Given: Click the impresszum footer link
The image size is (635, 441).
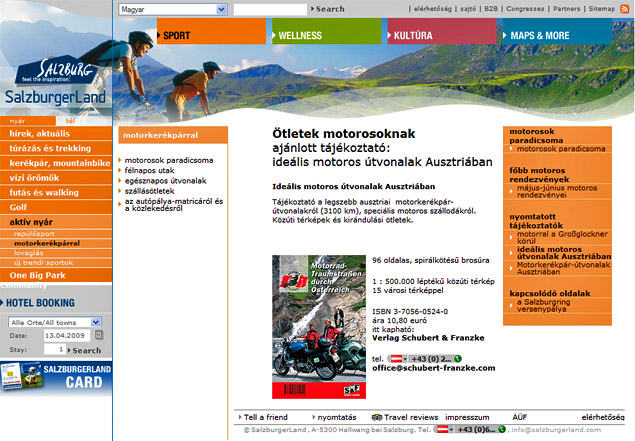Looking at the screenshot, I should click(467, 417).
